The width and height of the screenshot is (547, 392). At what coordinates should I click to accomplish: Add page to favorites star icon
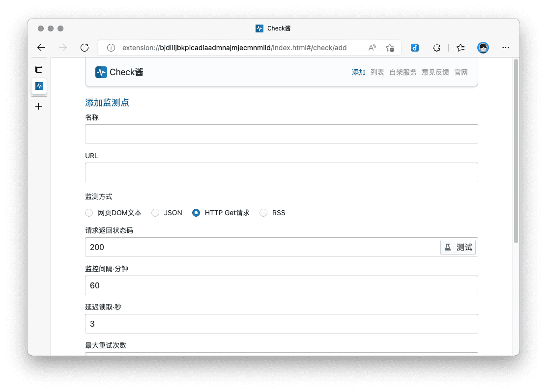pyautogui.click(x=390, y=48)
